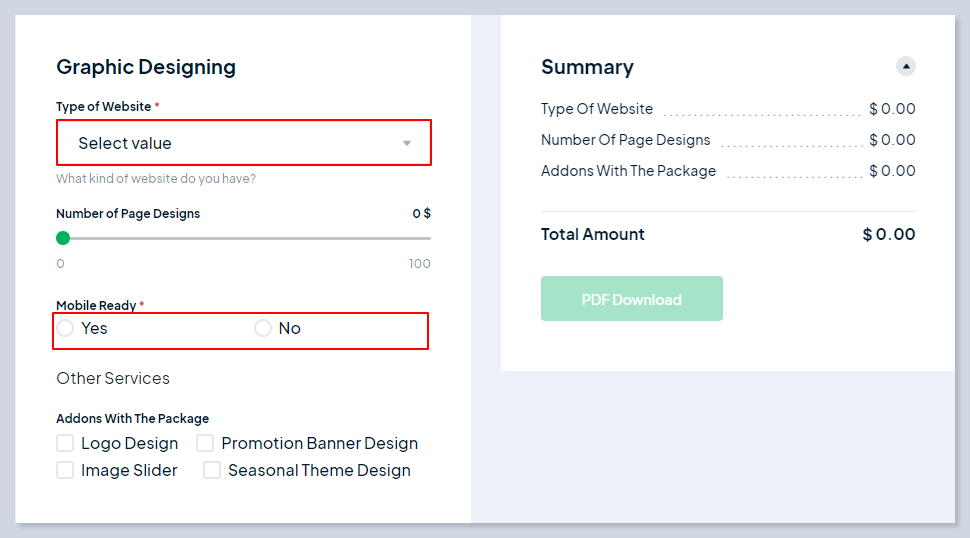Click the green slider handle
Image resolution: width=970 pixels, height=538 pixels.
[x=63, y=238]
